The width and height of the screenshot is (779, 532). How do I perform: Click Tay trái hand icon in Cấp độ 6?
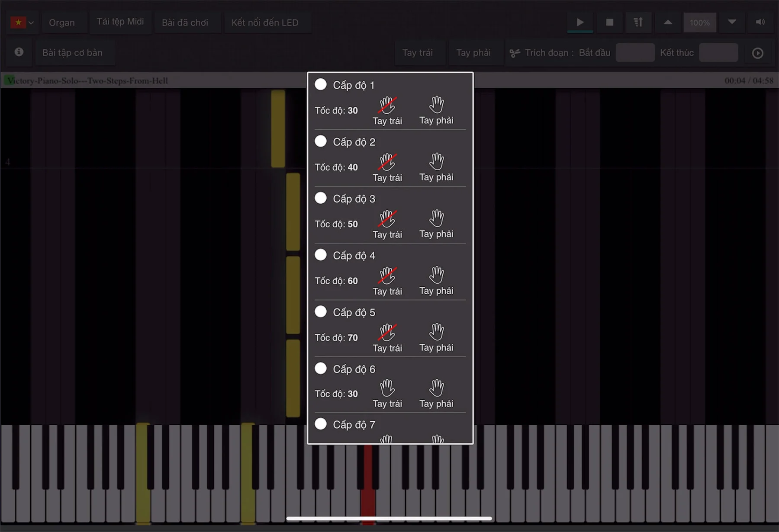(387, 388)
